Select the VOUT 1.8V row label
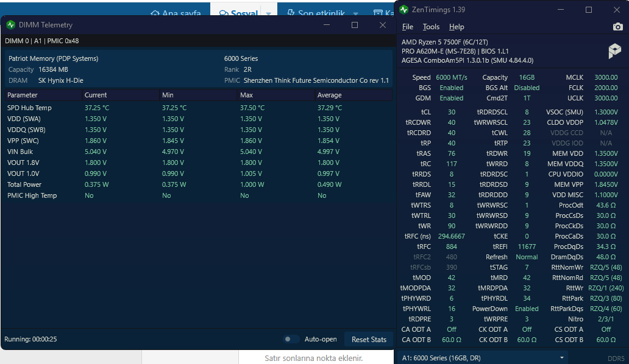 coord(23,163)
